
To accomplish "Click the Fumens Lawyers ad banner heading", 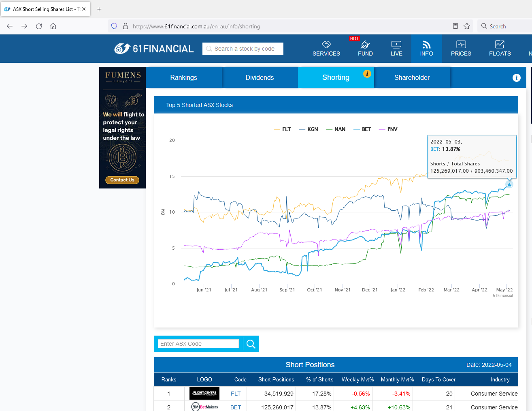I will click(123, 77).
